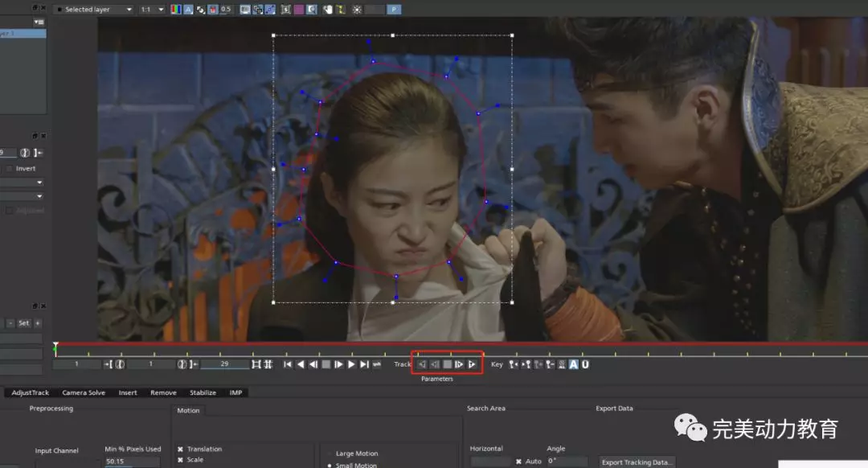Stop tracking with the Track stop button
The image size is (868, 468).
(x=447, y=364)
